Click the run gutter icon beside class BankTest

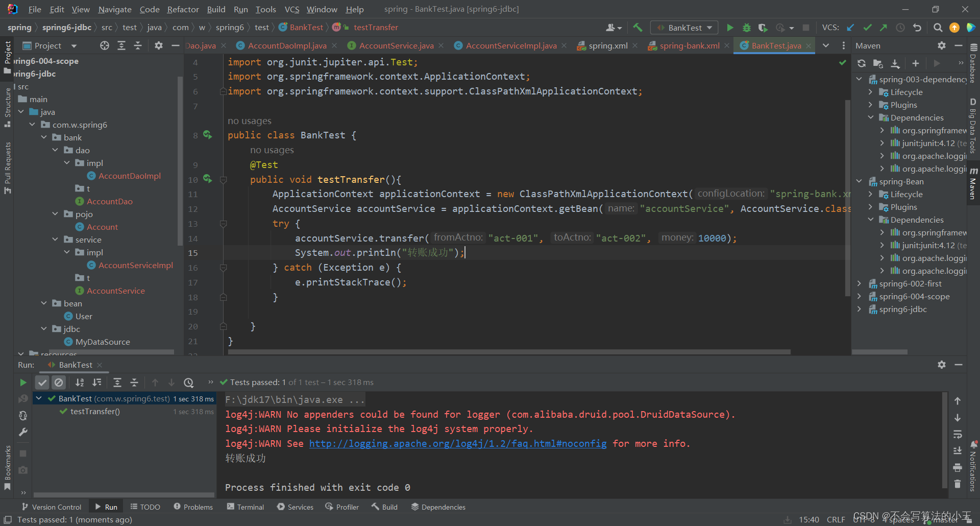(x=207, y=135)
